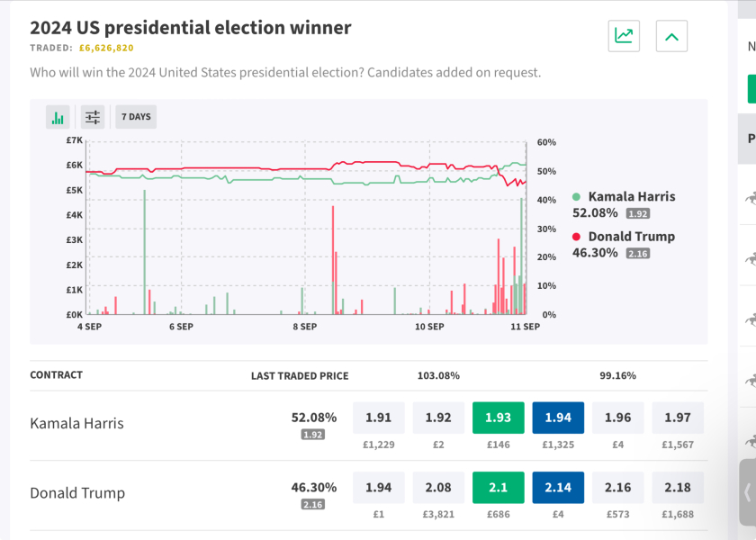
Task: Select the blue 2.14 sell price for Trump
Action: 558,488
